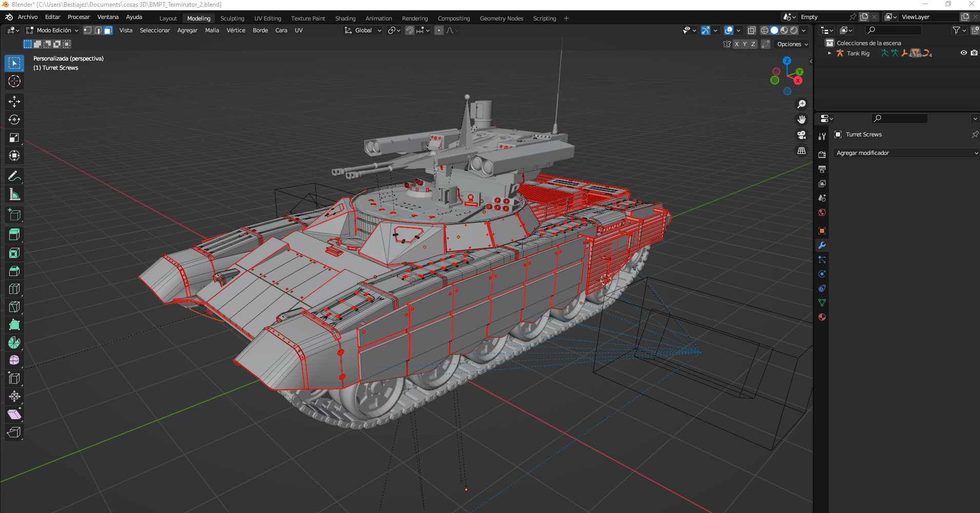
Task: Select the Transform tool
Action: [x=14, y=155]
